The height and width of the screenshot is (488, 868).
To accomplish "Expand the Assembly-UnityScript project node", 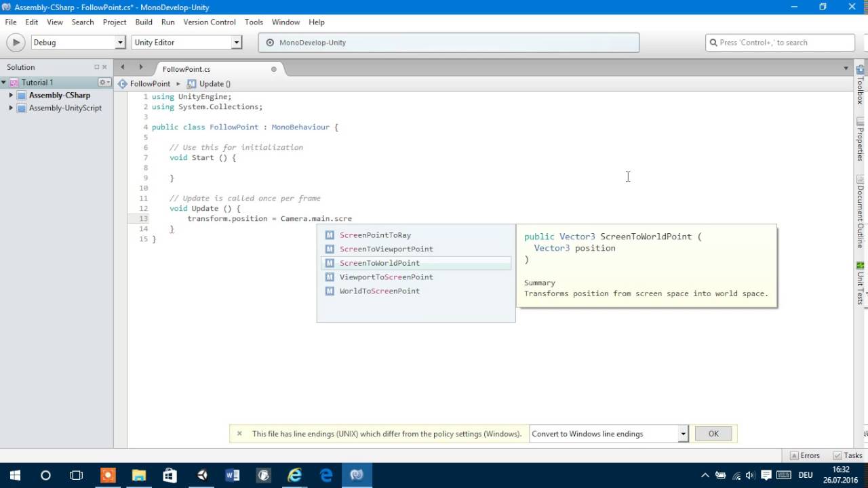I will 11,108.
